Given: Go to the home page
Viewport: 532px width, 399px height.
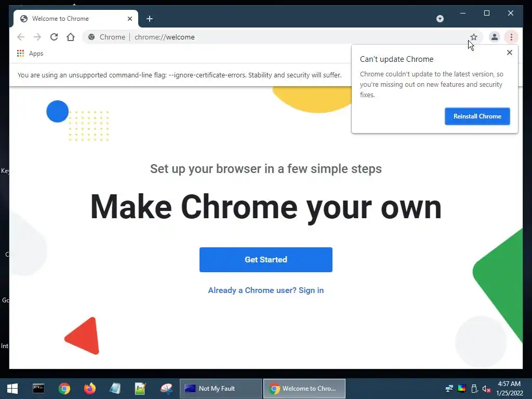Looking at the screenshot, I should click(x=71, y=37).
